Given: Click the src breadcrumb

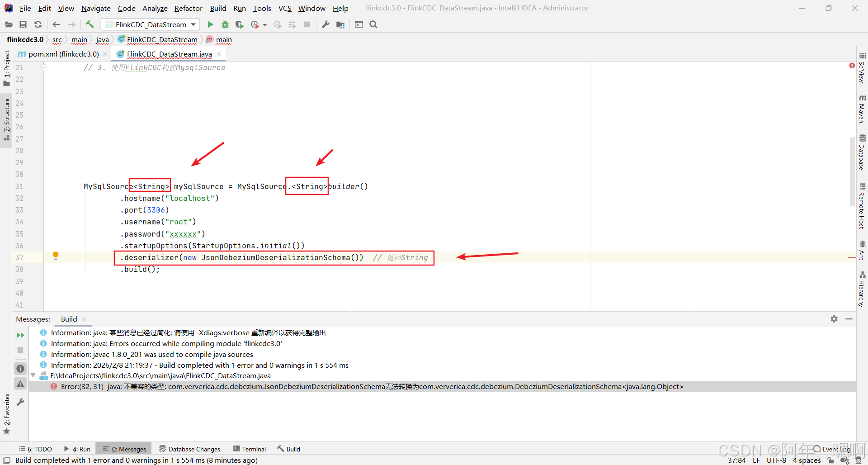Looking at the screenshot, I should point(57,39).
